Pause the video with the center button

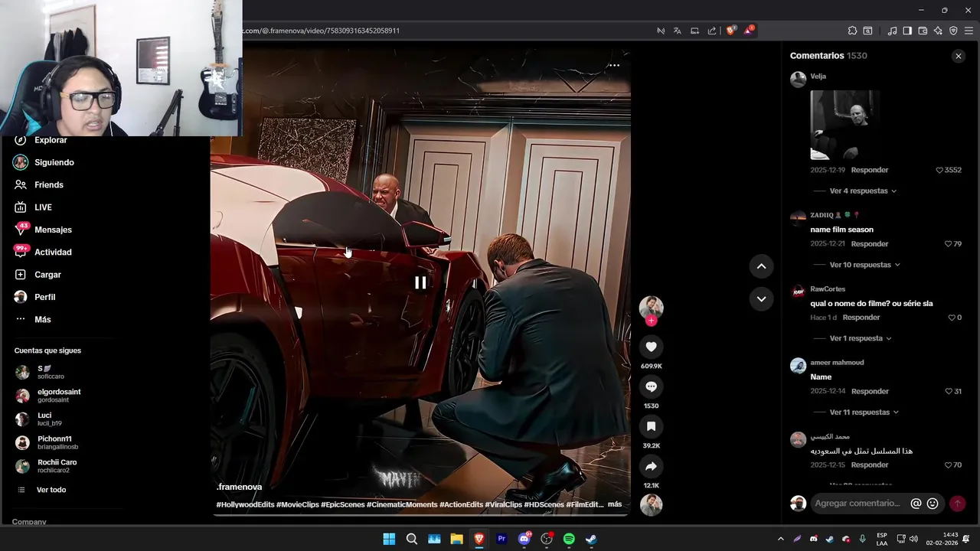click(420, 283)
